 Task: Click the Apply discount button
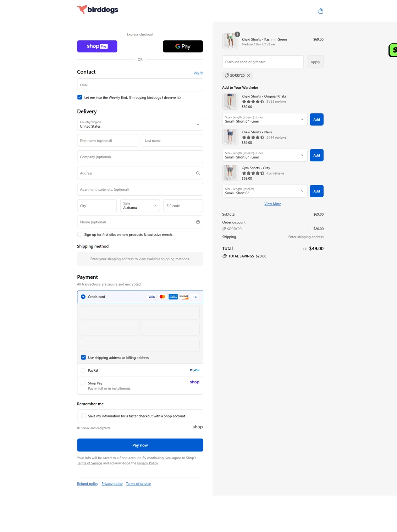315,62
